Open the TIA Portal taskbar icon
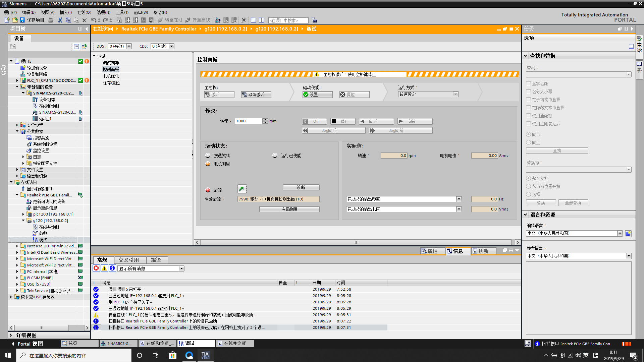This screenshot has height=362, width=644. 205,355
